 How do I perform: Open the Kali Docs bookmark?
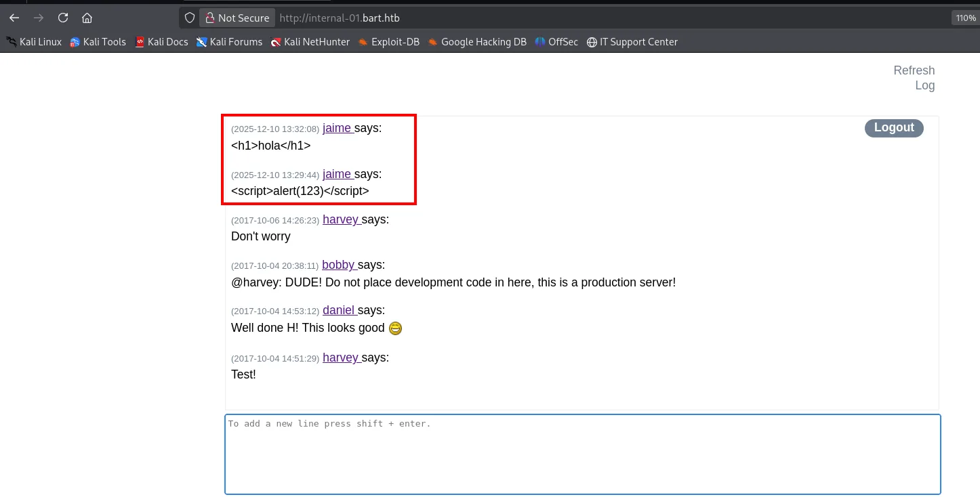click(x=161, y=42)
